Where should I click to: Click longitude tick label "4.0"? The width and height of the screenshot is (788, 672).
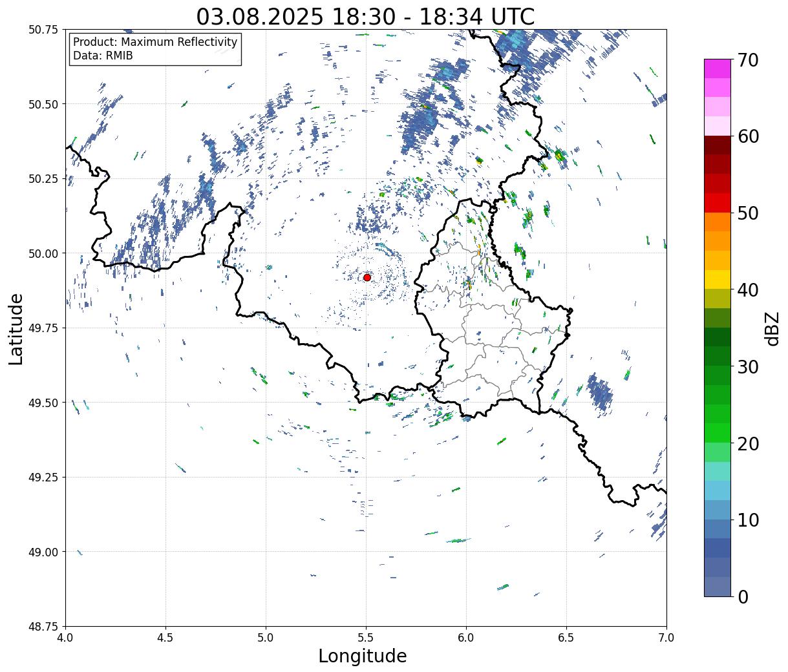[65, 638]
